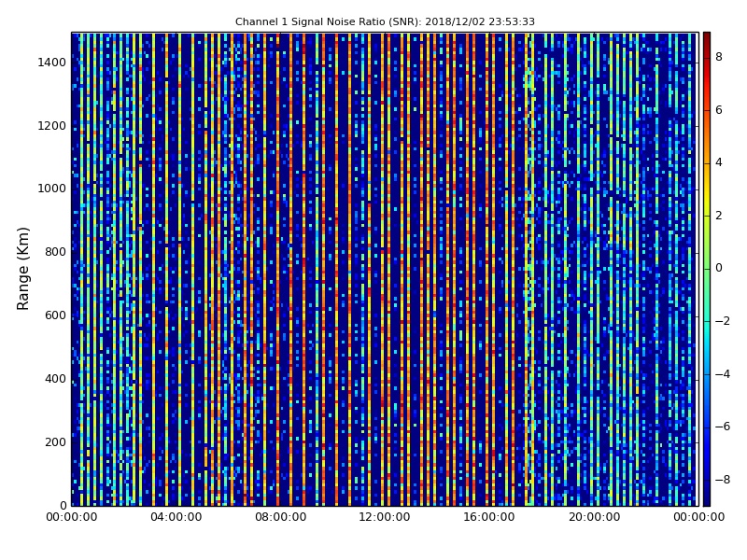Click the dark red top of colorbar
747x560 pixels.
[x=707, y=37]
